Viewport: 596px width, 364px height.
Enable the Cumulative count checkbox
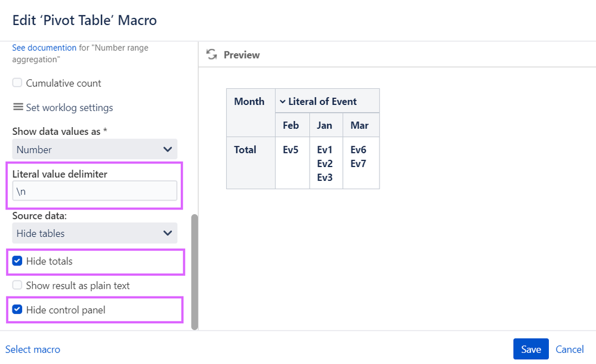[x=17, y=83]
